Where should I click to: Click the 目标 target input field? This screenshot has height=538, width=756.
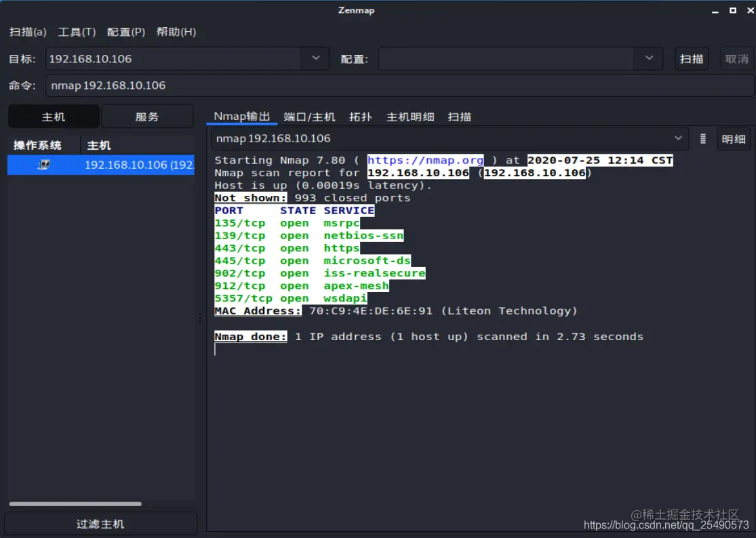(174, 59)
